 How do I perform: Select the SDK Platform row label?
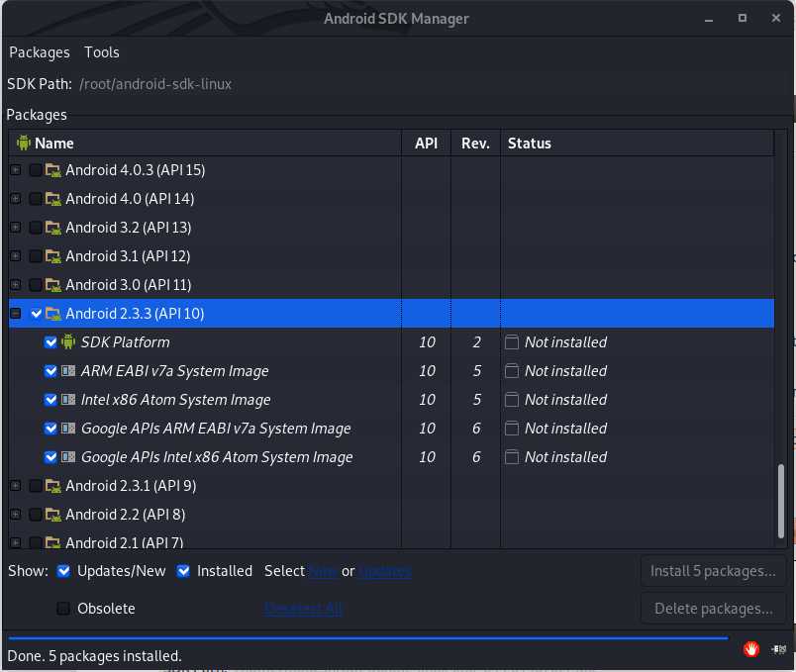click(126, 342)
